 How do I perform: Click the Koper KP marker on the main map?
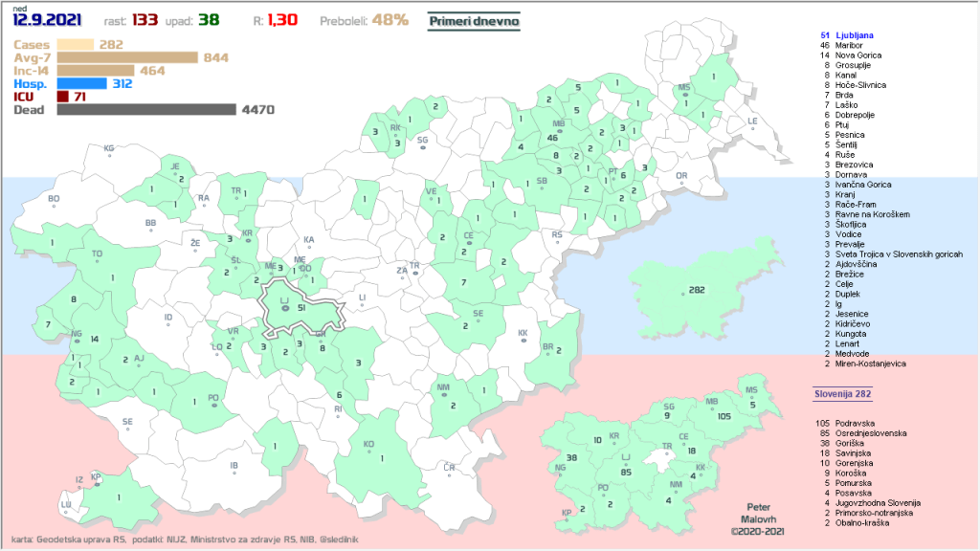coord(96,476)
